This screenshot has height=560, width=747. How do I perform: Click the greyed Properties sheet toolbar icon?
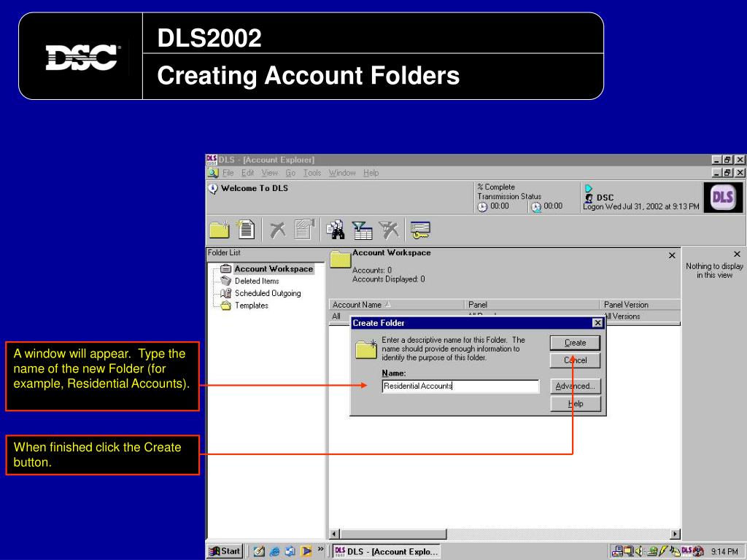click(304, 229)
